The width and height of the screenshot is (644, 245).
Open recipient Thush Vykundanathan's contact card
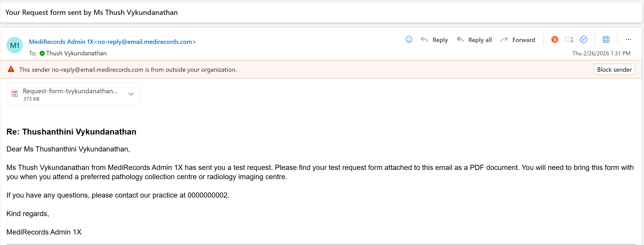(76, 53)
